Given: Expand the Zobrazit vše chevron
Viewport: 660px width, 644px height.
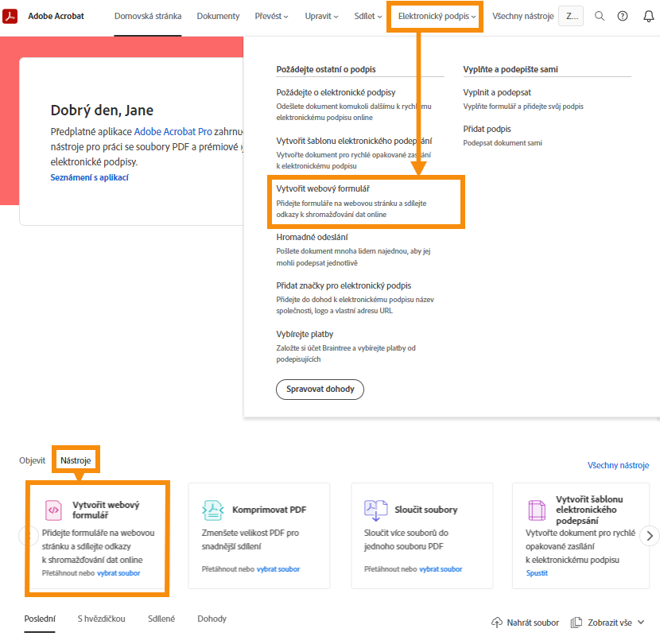Looking at the screenshot, I should click(641, 622).
